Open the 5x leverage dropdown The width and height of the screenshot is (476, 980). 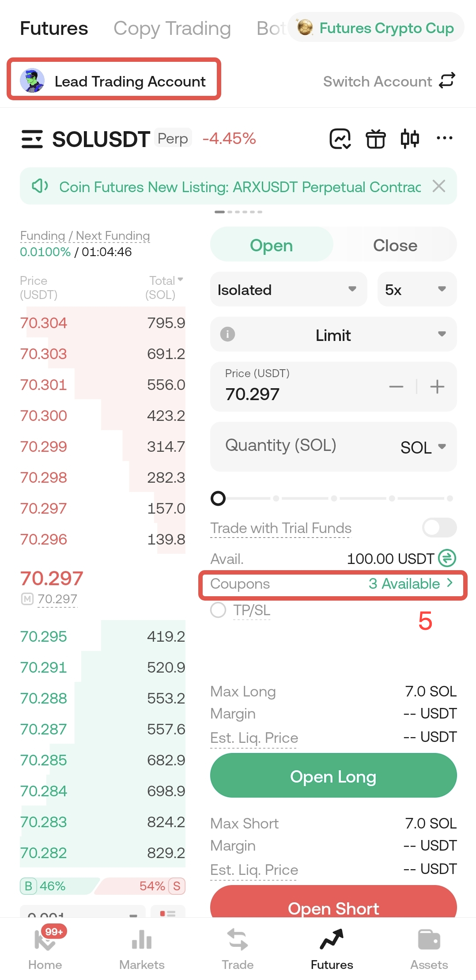click(x=417, y=290)
